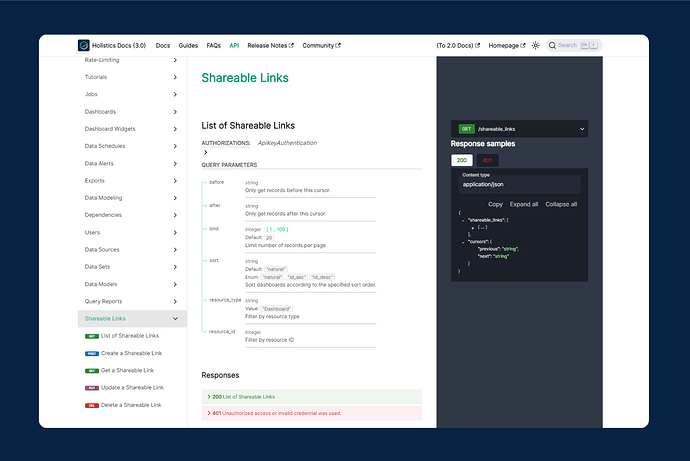
Task: Open Create a Shareable Link entry
Action: pos(132,353)
